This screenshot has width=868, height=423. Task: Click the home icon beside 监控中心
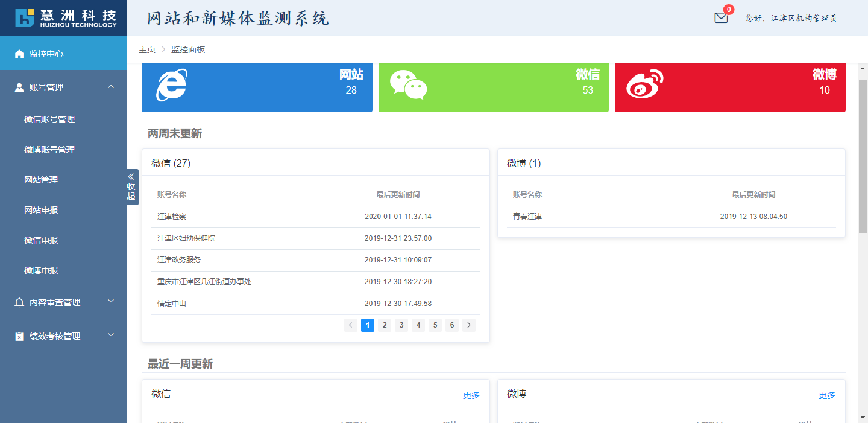coord(19,54)
